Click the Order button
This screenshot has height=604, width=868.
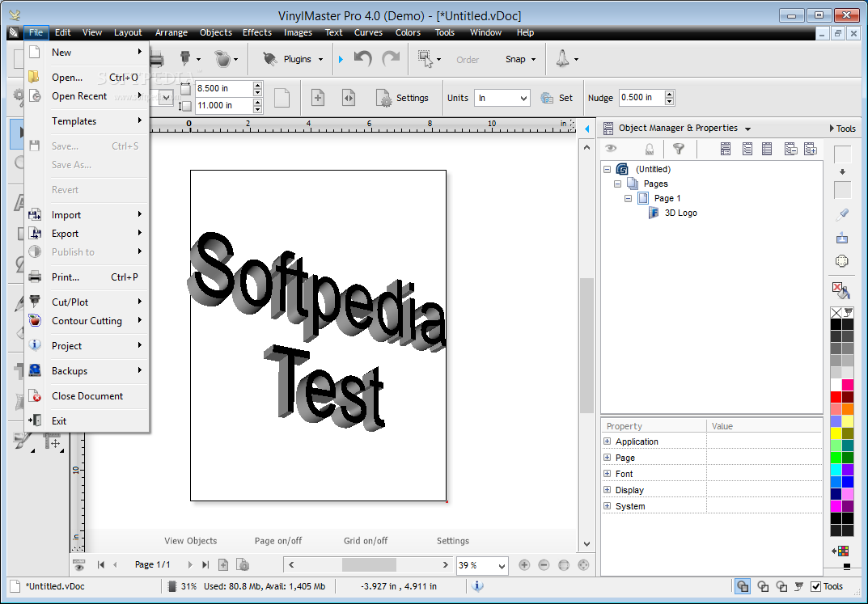point(468,60)
